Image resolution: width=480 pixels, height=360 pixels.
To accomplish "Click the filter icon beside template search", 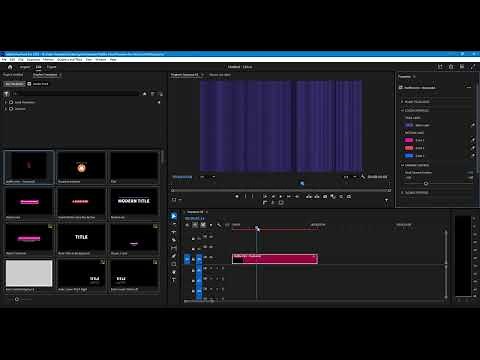I will [x=6, y=94].
